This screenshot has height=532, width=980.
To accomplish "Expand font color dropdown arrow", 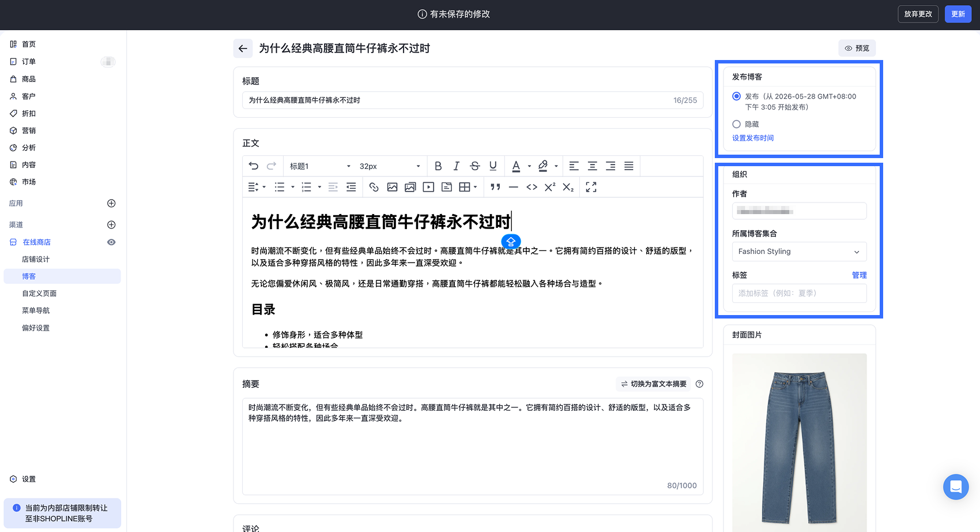I will 529,166.
